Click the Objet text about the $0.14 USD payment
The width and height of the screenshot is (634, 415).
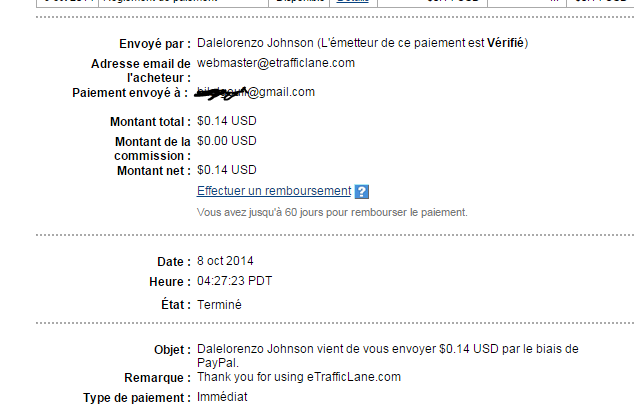coord(388,356)
